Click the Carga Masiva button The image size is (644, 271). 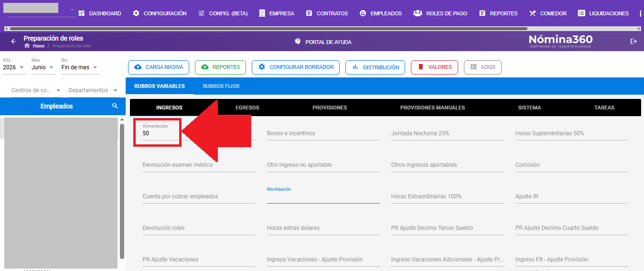point(159,67)
